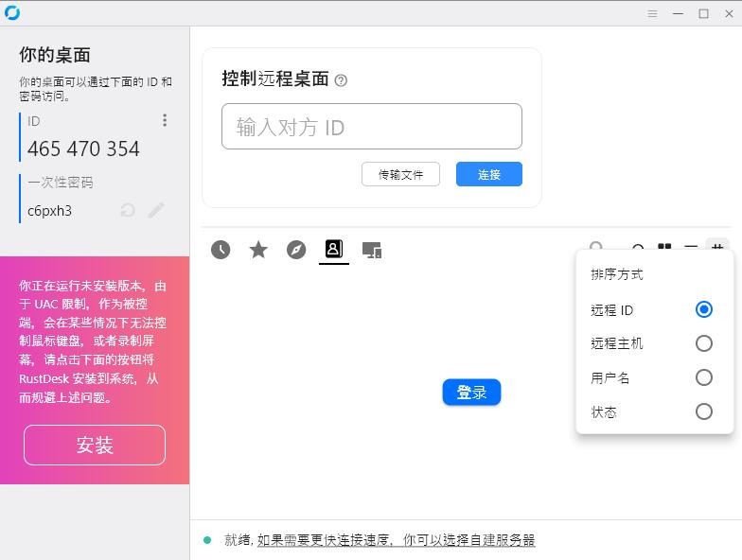The image size is (742, 560).
Task: Refresh the one-time password
Action: 127,210
